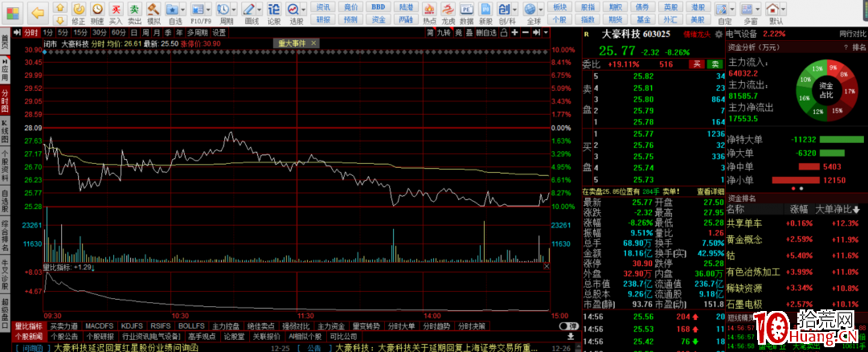Open the 模拟 simulated trading gavel icon
The image size is (868, 352).
pos(154,9)
